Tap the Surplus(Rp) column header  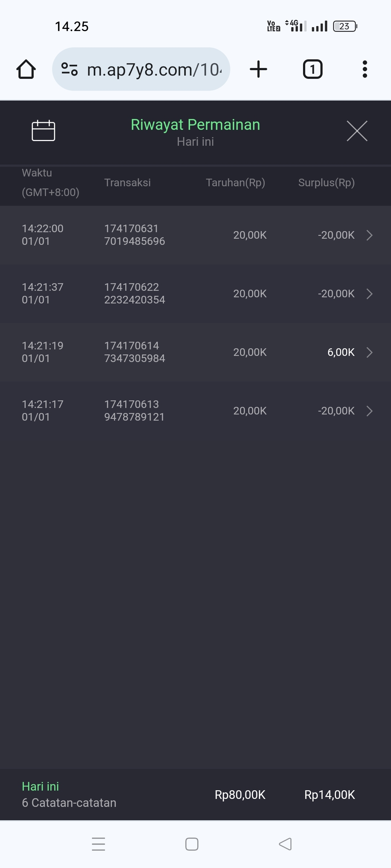tap(326, 183)
